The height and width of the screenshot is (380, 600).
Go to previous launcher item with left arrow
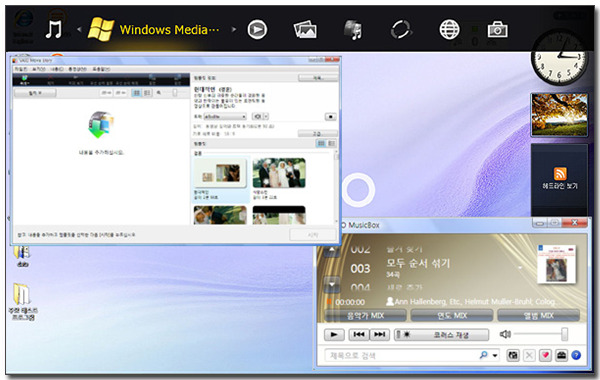click(x=79, y=29)
